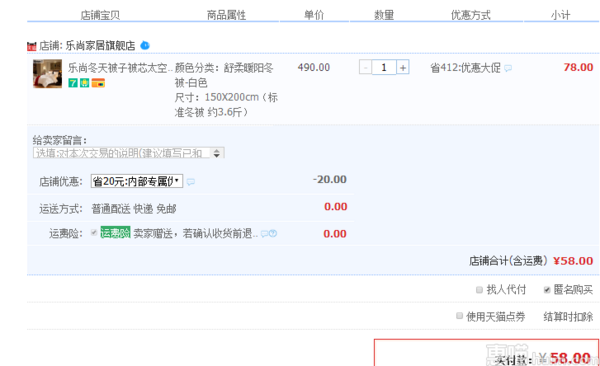Click the subtotal 78.00 amount
The height and width of the screenshot is (366, 600).
point(578,67)
